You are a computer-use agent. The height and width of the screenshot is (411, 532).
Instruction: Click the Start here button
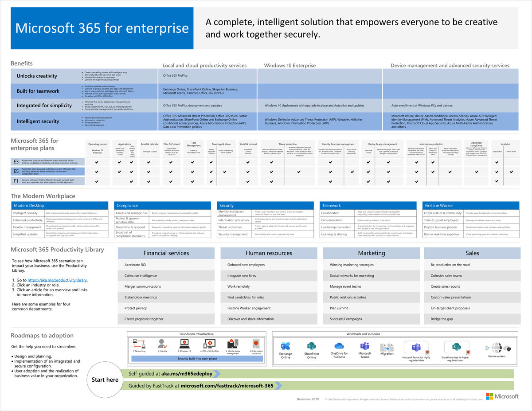tap(104, 380)
